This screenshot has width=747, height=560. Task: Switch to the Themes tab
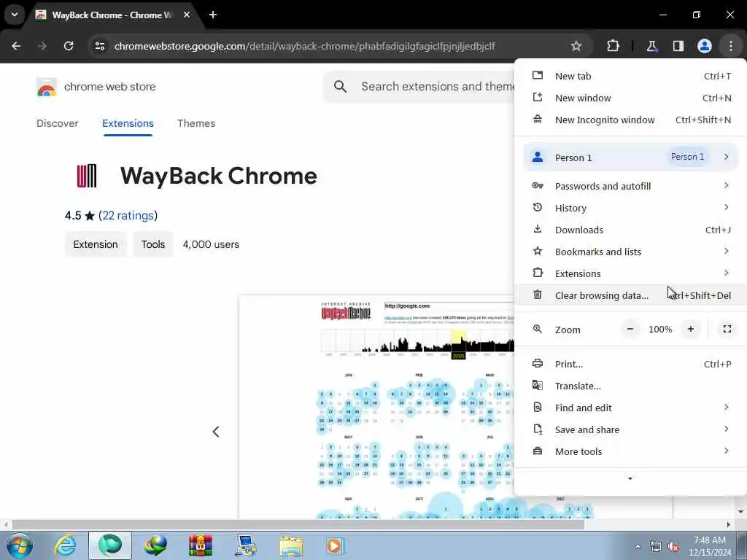(x=196, y=123)
